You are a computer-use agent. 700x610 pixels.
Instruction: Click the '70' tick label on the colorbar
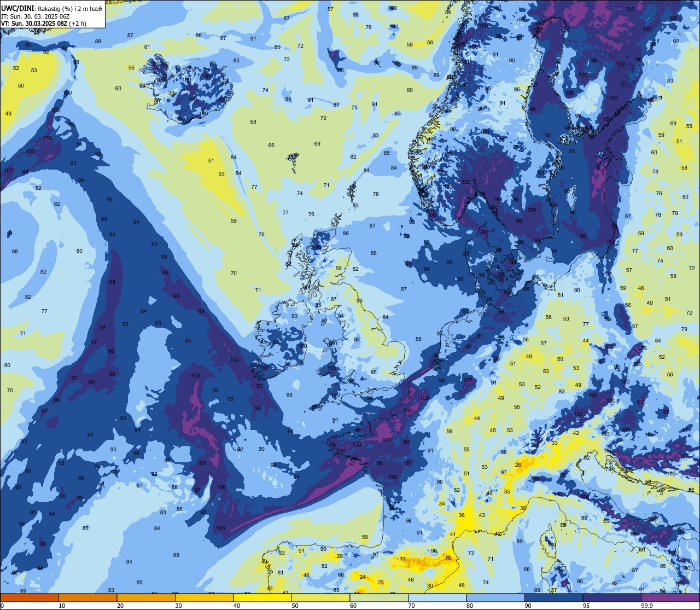[x=411, y=606]
